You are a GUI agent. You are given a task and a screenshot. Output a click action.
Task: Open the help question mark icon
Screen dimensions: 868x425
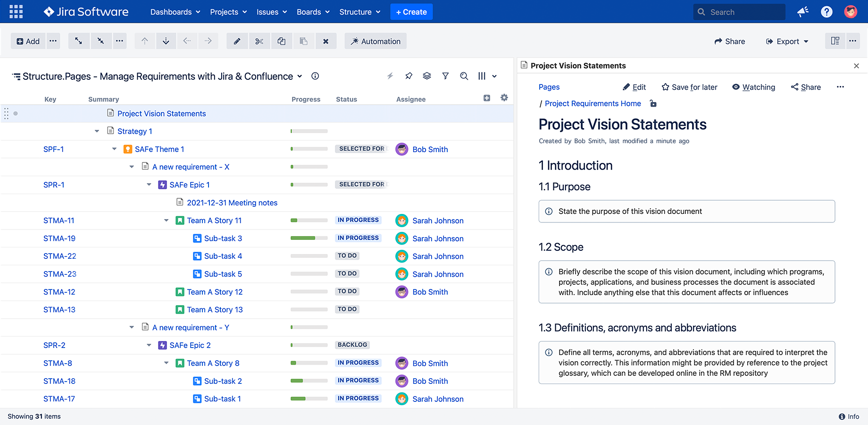pos(826,12)
